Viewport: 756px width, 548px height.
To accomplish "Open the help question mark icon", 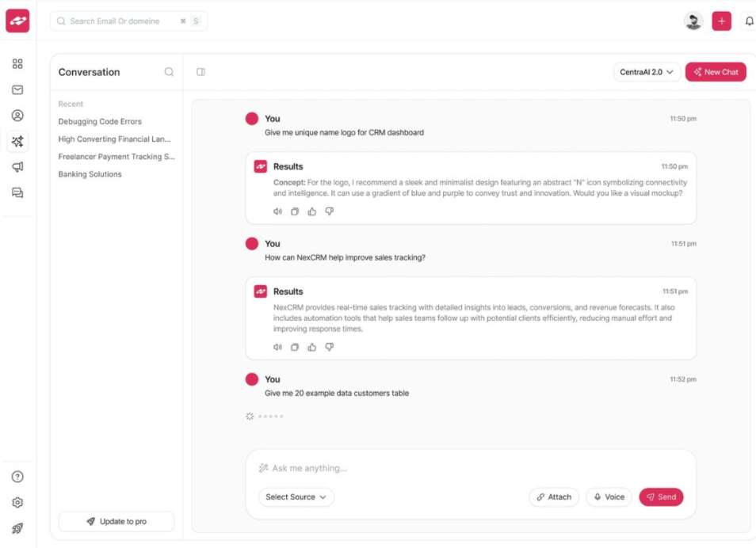I will (17, 477).
